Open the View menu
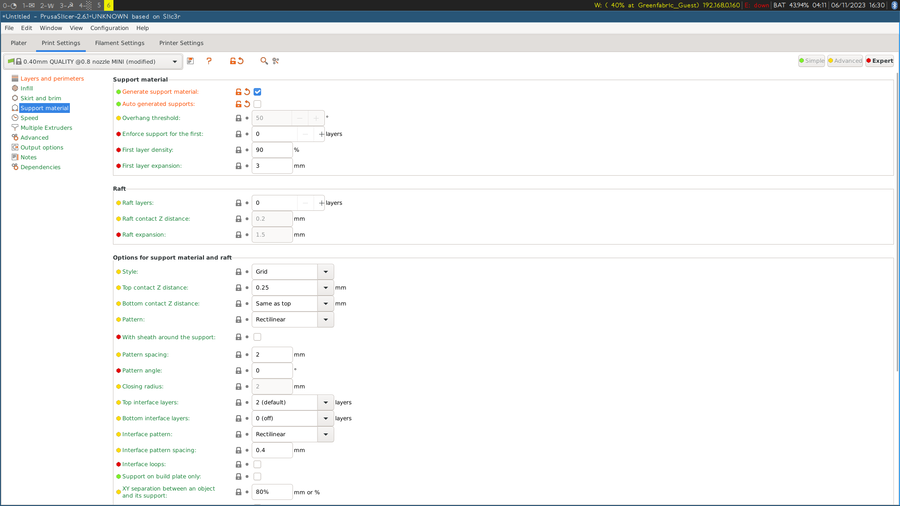This screenshot has width=900, height=506. click(76, 28)
